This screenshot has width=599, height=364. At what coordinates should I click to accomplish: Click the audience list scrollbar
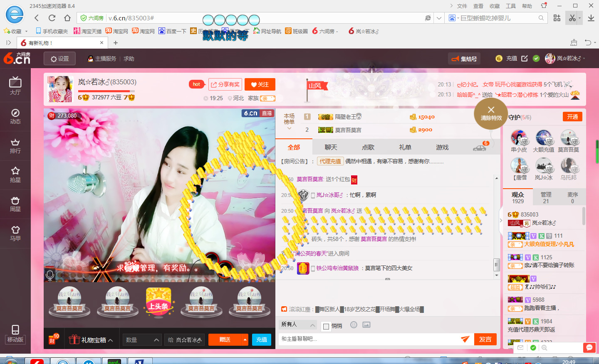(584, 216)
